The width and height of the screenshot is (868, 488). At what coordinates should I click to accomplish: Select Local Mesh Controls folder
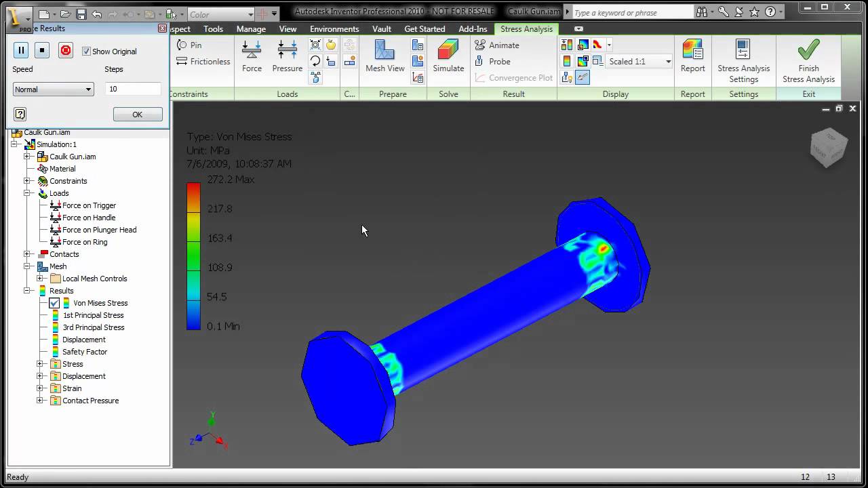click(x=94, y=279)
